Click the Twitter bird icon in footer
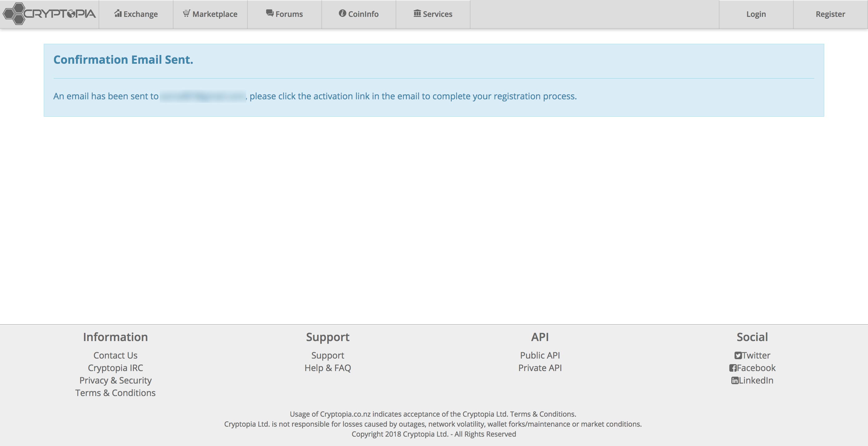This screenshot has width=868, height=446. 738,356
